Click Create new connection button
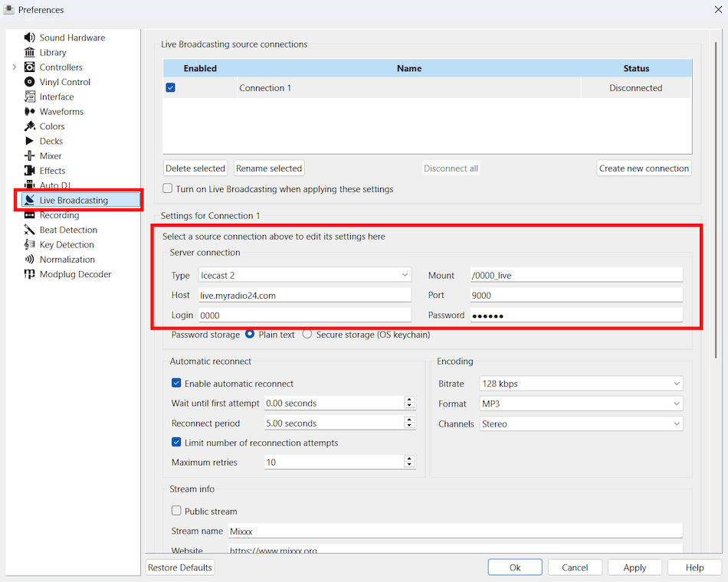Image resolution: width=728 pixels, height=582 pixels. (x=644, y=168)
